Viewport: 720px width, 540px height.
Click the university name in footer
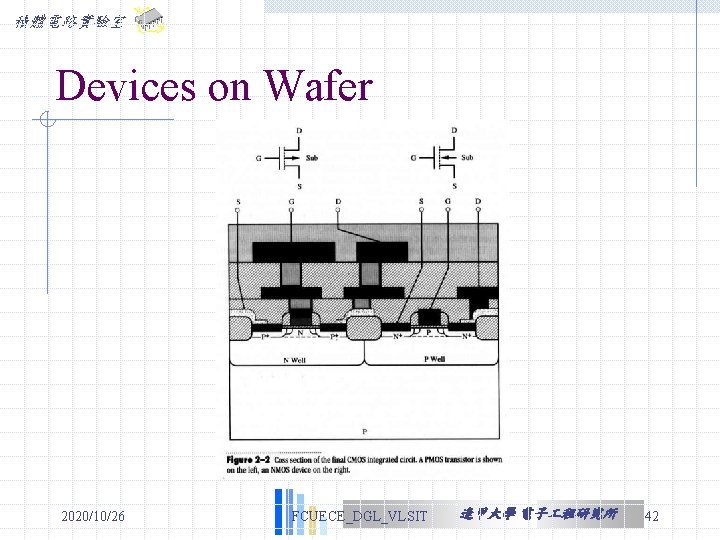click(x=539, y=514)
